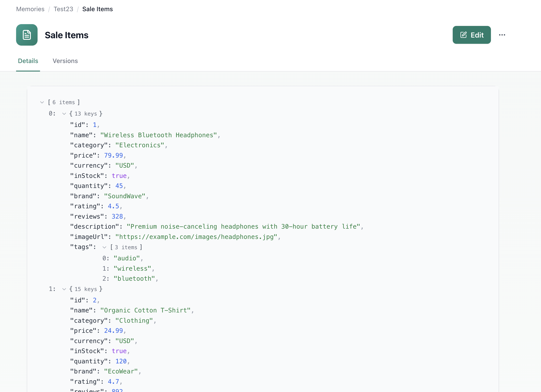Open the Test23 breadcrumb link
Screen dimensions: 541x392
(x=63, y=9)
